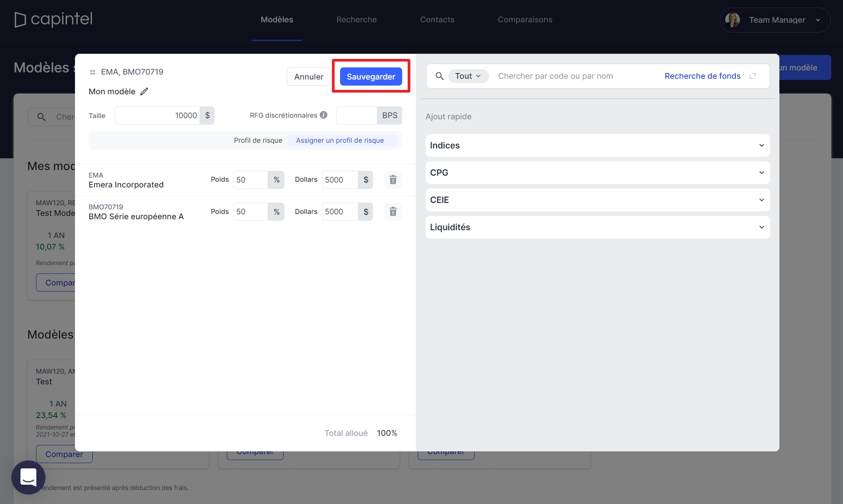Image resolution: width=843 pixels, height=504 pixels.
Task: Click the search magnifier in fund search
Action: pyautogui.click(x=439, y=76)
